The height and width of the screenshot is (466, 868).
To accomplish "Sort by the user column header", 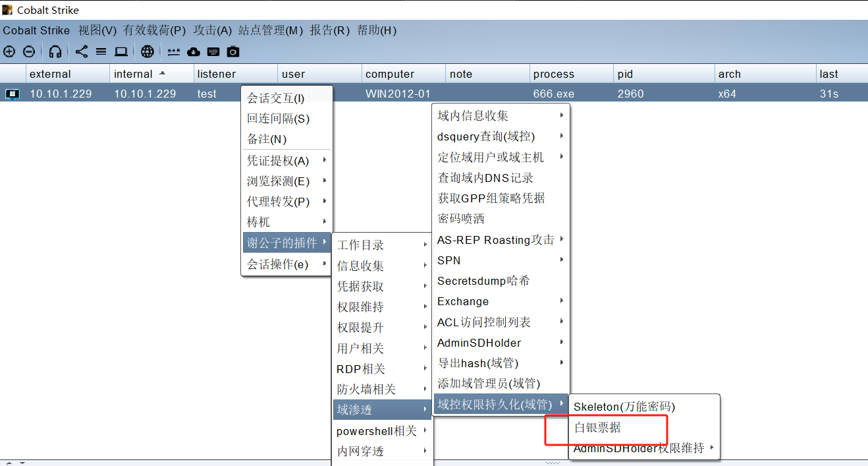I will point(320,74).
